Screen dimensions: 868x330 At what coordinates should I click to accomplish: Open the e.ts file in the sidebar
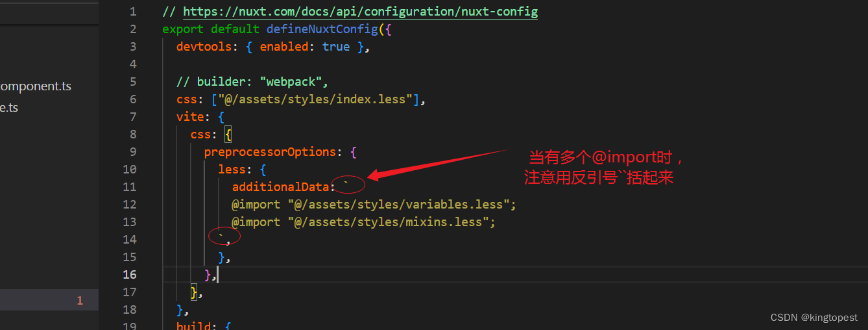pos(9,107)
